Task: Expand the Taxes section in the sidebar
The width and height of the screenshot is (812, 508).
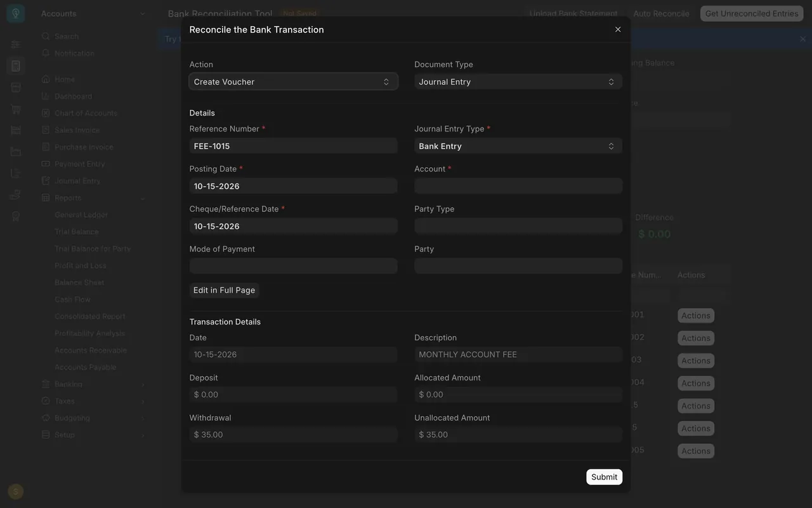Action: click(x=143, y=401)
